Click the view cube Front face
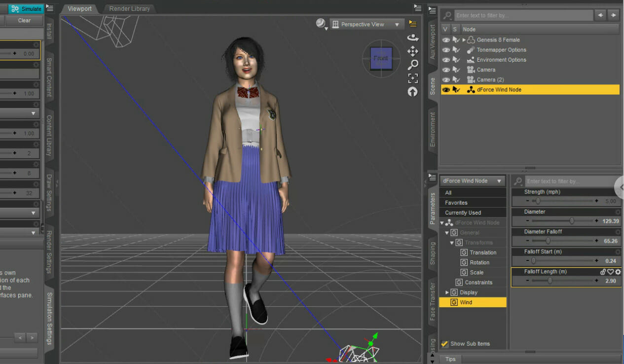Screen dimensions: 624x364 [381, 59]
